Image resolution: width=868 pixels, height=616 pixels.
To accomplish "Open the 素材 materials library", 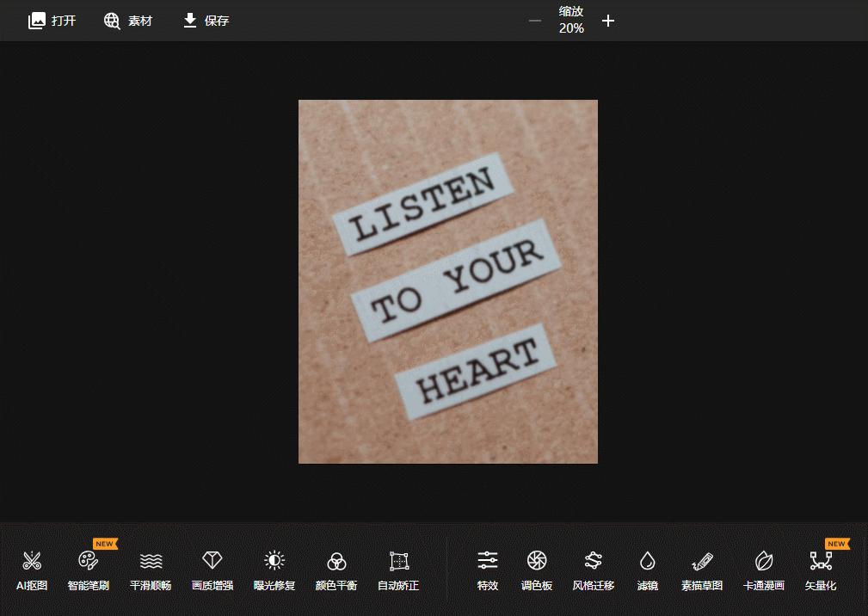I will 128,21.
